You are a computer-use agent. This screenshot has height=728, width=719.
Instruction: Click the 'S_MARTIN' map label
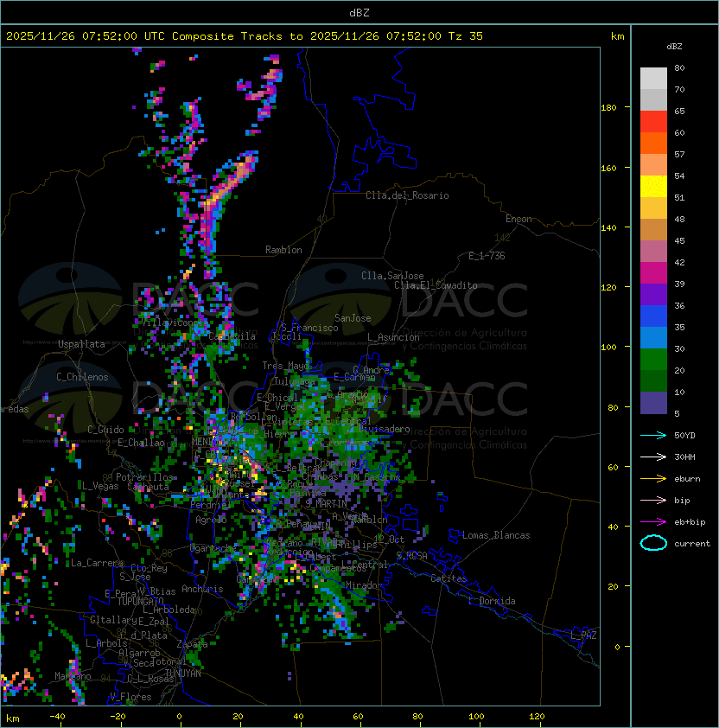[326, 503]
